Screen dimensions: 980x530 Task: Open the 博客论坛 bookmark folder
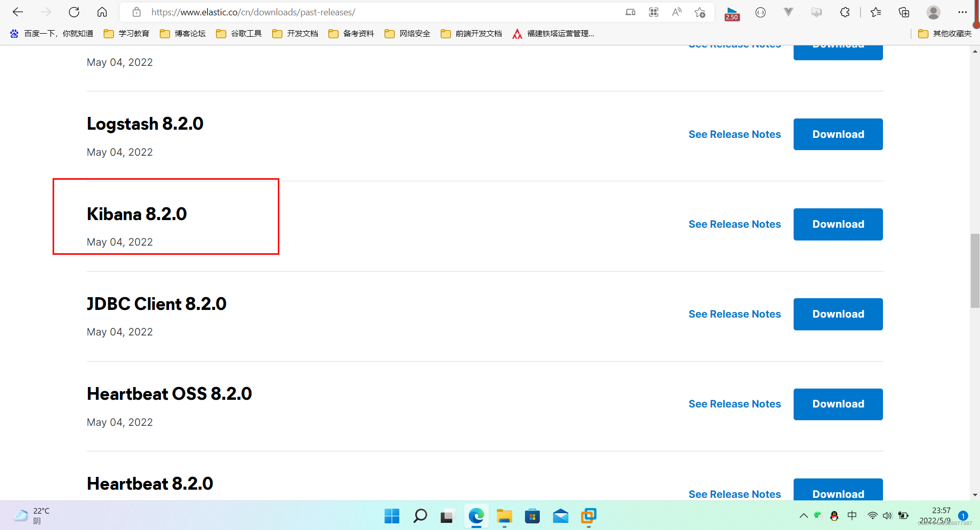pyautogui.click(x=182, y=34)
